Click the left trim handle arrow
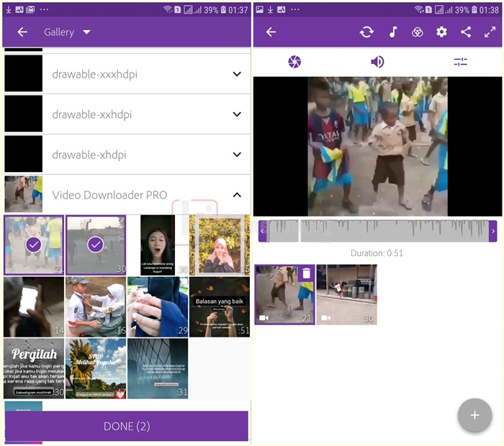Image resolution: width=504 pixels, height=446 pixels. pos(262,231)
